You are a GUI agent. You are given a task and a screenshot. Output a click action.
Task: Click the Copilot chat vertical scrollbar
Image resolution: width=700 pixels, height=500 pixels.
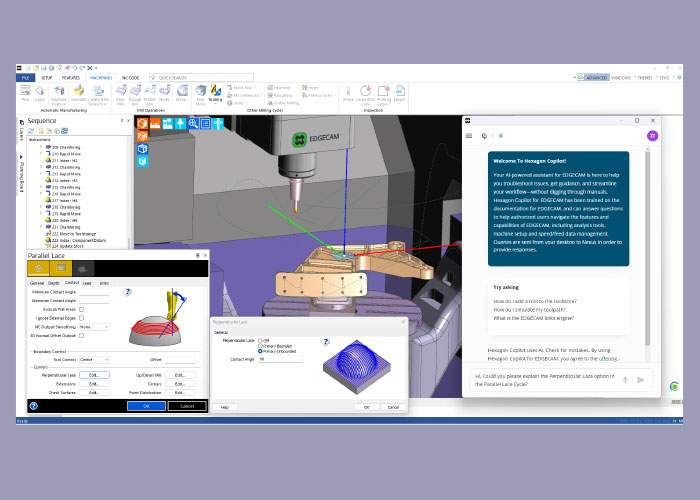coord(647,248)
